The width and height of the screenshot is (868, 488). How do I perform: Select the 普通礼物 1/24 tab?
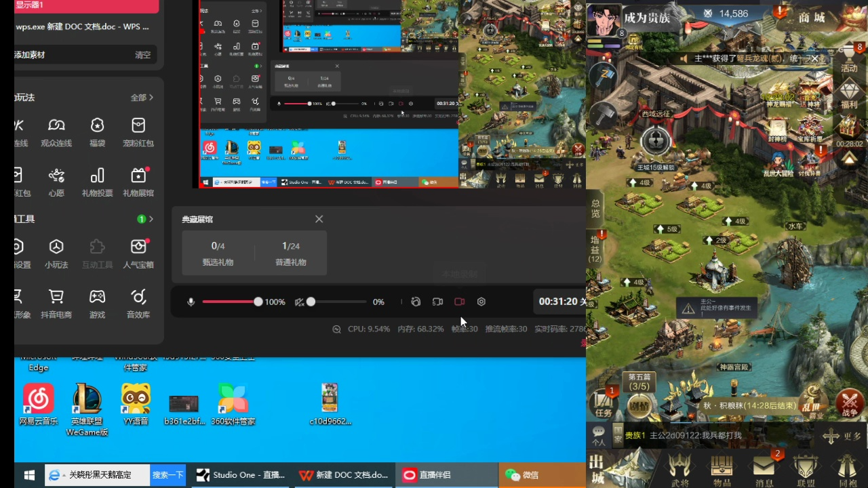291,253
